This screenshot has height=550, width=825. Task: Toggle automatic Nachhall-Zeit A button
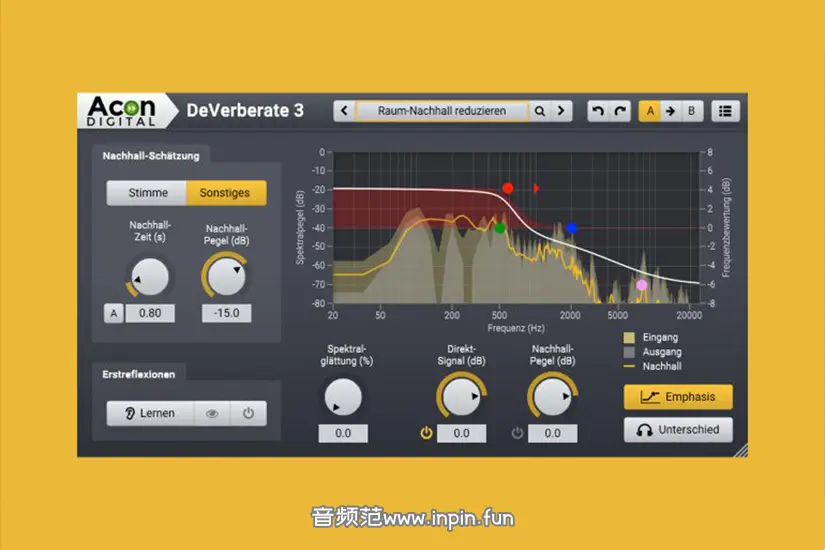[x=114, y=314]
